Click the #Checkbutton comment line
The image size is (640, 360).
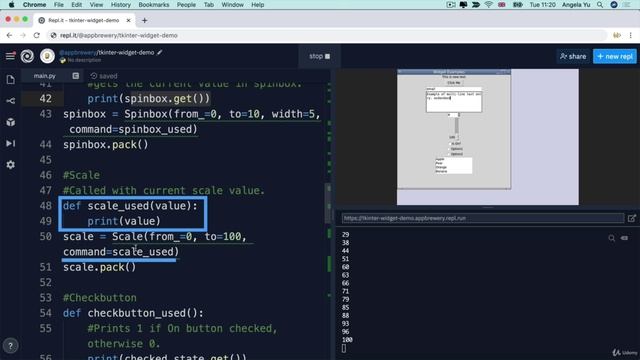[100, 298]
